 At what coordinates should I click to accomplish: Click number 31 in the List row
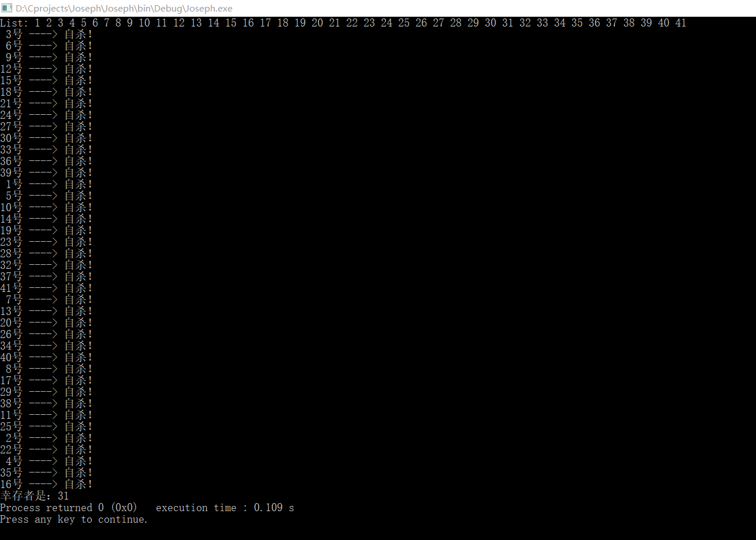[x=508, y=23]
